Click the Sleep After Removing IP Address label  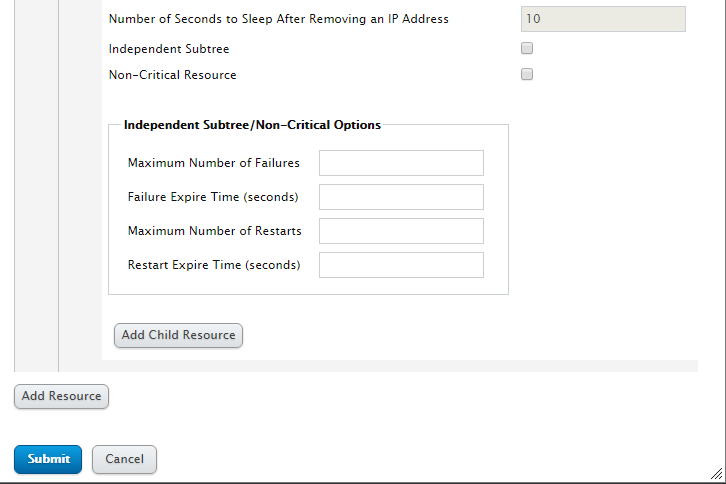(x=279, y=19)
